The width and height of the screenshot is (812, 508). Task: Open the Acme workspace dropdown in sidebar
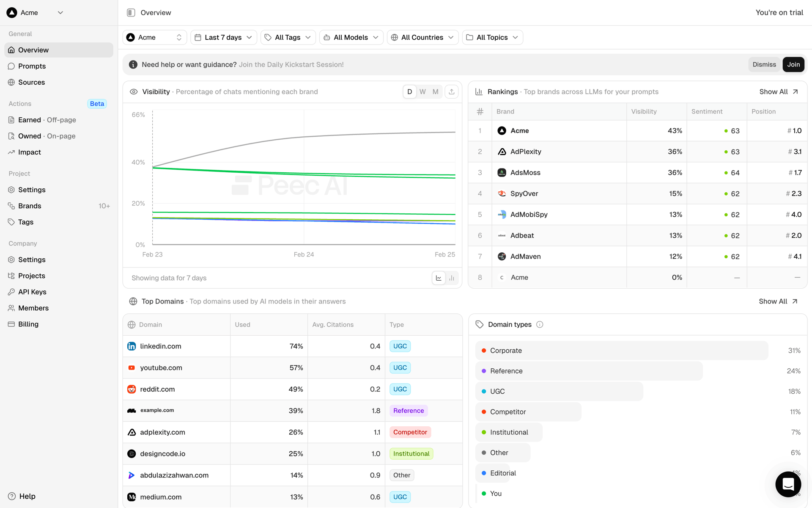(36, 13)
